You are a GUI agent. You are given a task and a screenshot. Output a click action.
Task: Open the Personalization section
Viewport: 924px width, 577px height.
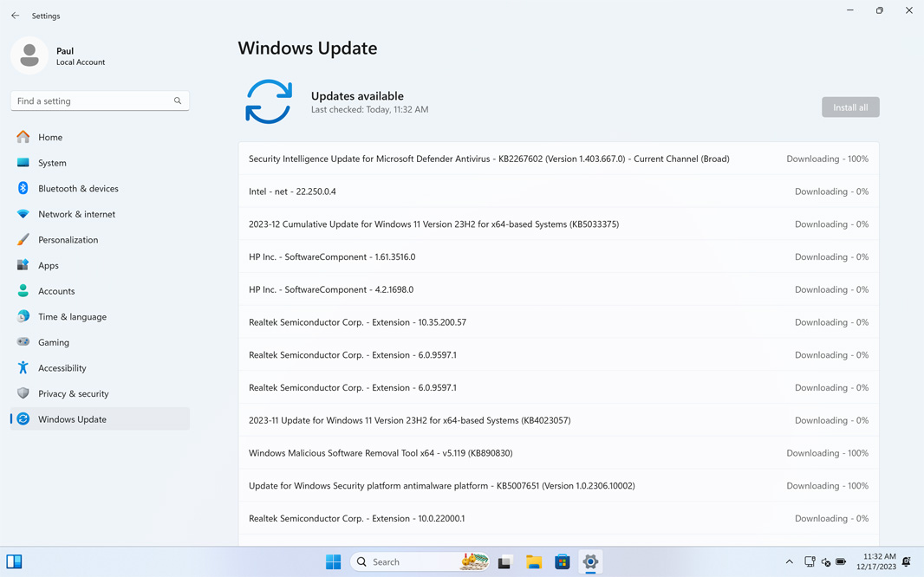point(101,240)
